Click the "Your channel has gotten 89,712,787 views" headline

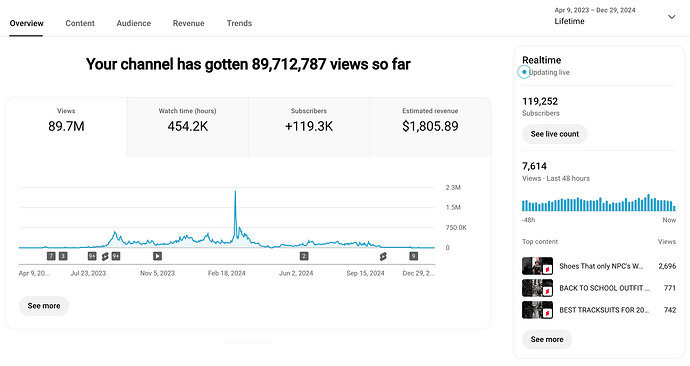click(x=248, y=64)
